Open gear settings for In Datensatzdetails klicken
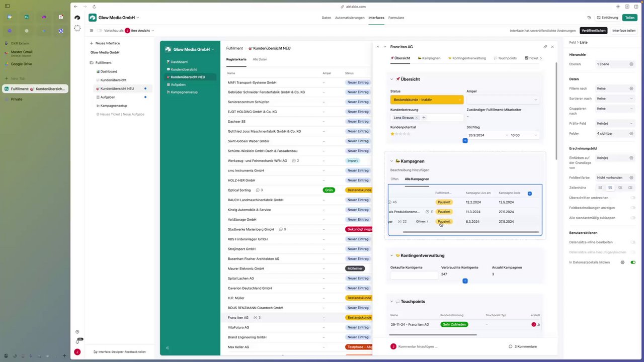Screen dimensions: 644x362 tap(622, 262)
